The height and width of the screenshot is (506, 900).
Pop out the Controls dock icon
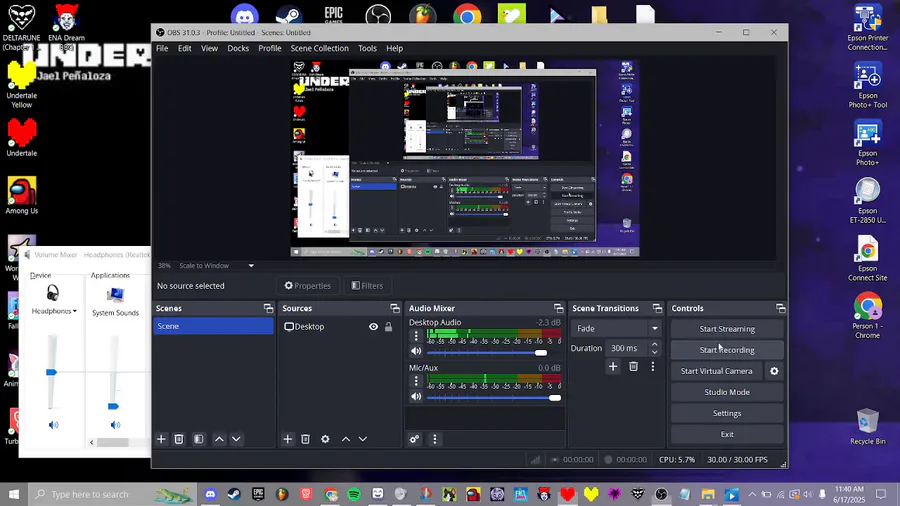point(781,309)
